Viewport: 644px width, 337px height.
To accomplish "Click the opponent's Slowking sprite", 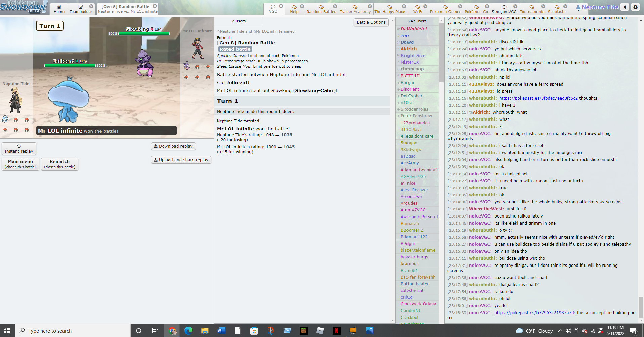I will [x=144, y=63].
